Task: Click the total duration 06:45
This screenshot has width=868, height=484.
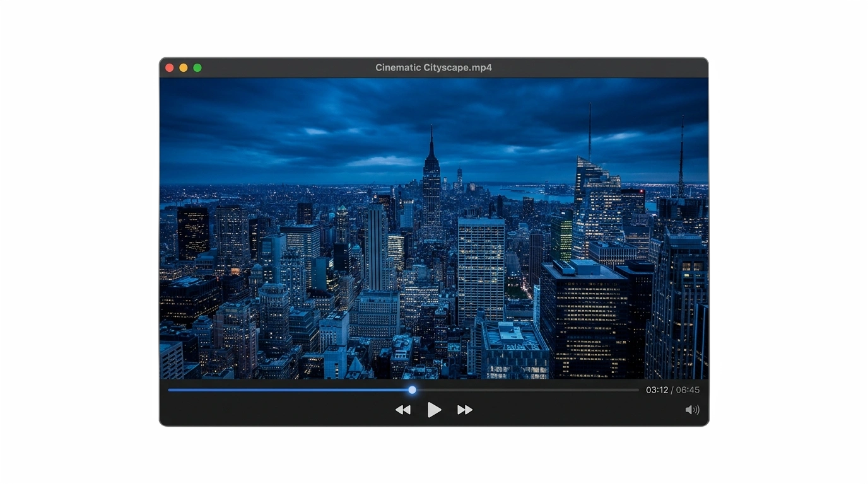Action: (689, 389)
